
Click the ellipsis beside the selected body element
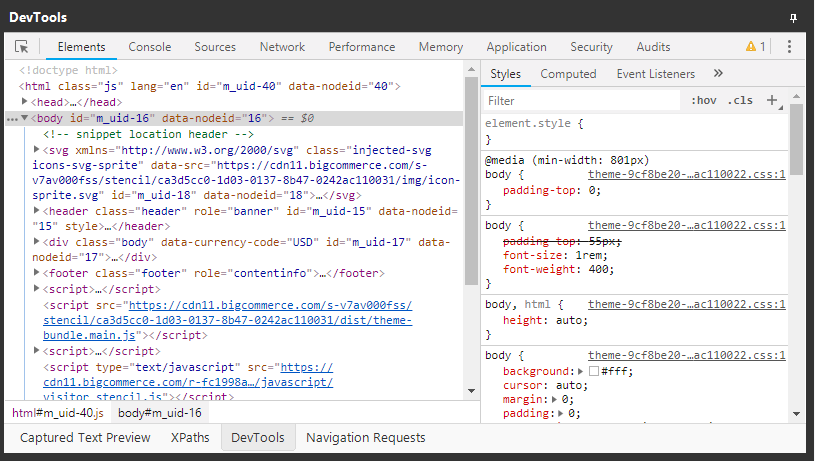11,118
